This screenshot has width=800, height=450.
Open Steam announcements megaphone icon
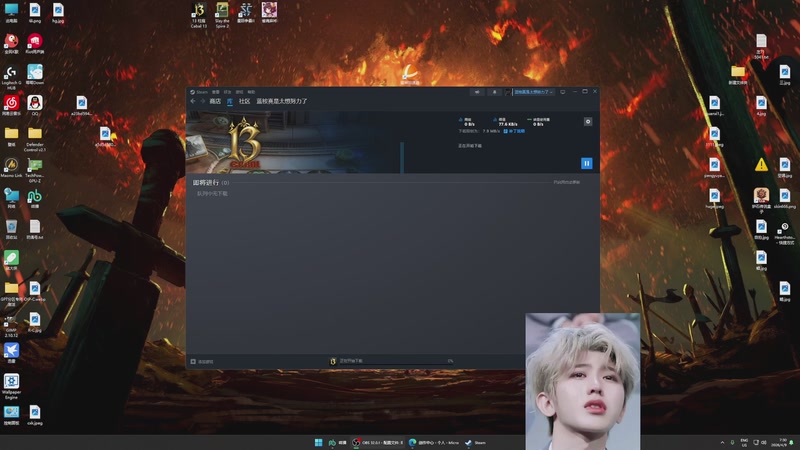477,92
